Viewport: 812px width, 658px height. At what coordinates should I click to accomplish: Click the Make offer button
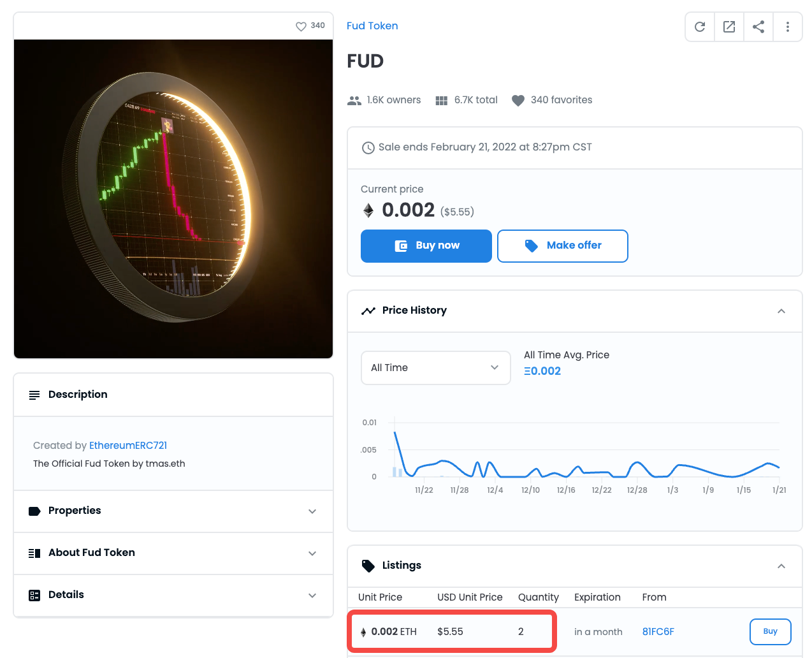[x=563, y=246]
